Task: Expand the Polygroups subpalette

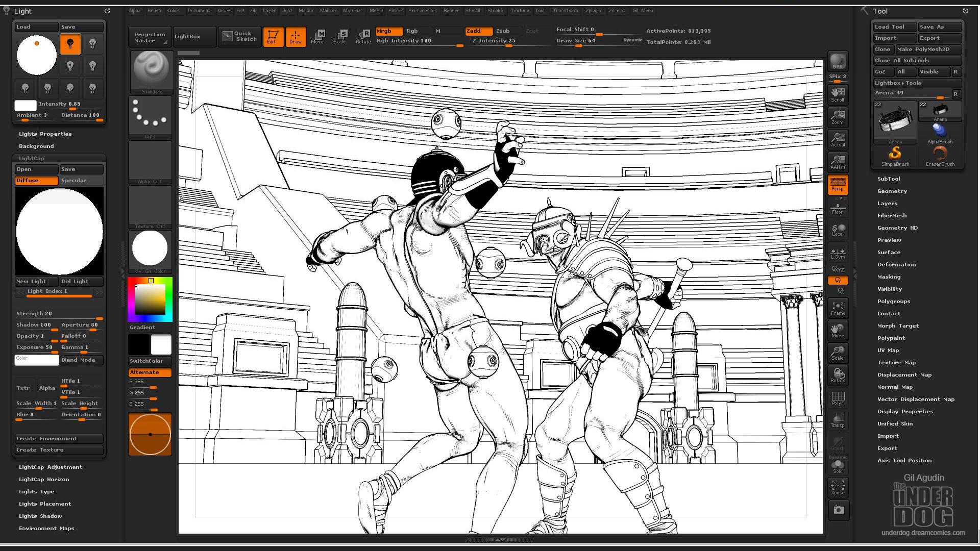Action: point(893,302)
